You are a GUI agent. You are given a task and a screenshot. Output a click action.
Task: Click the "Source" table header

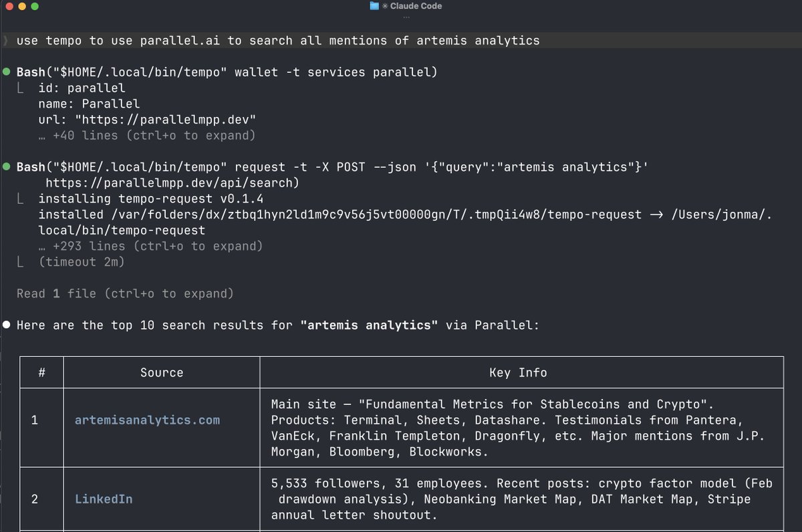click(x=162, y=373)
